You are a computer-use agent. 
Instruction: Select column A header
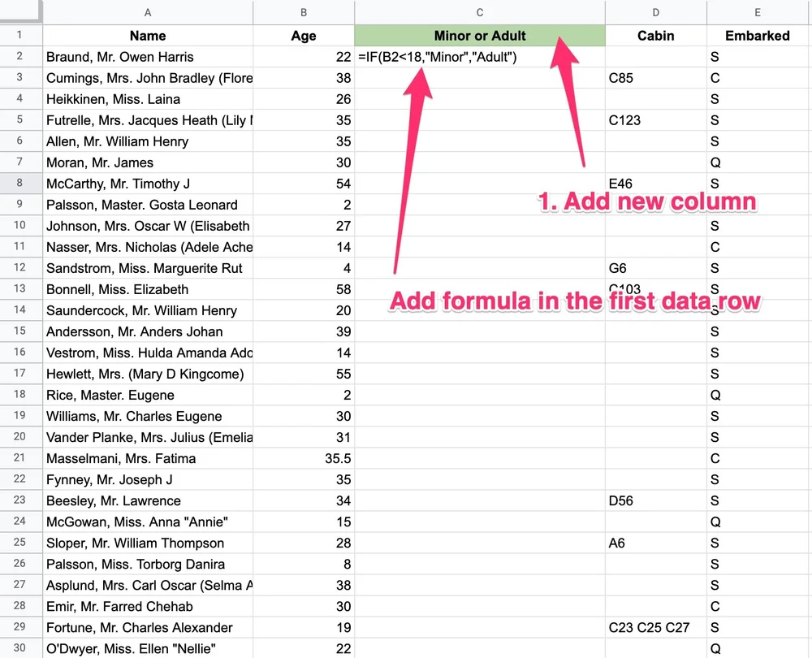click(148, 12)
